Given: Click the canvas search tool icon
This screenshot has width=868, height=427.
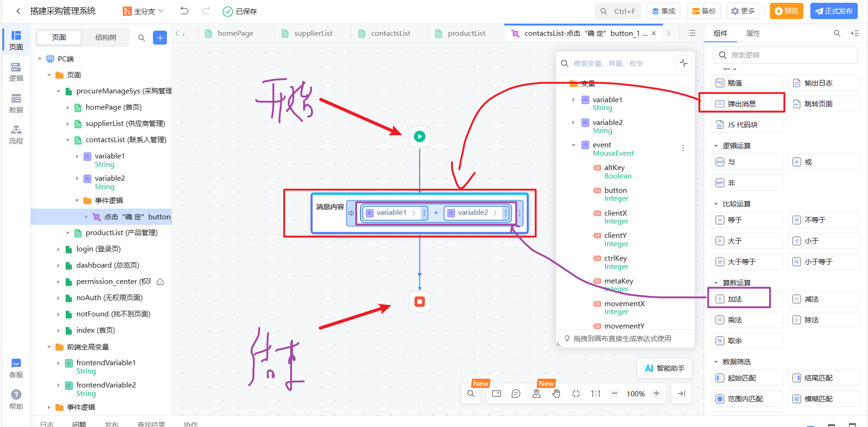Looking at the screenshot, I should pos(471,394).
